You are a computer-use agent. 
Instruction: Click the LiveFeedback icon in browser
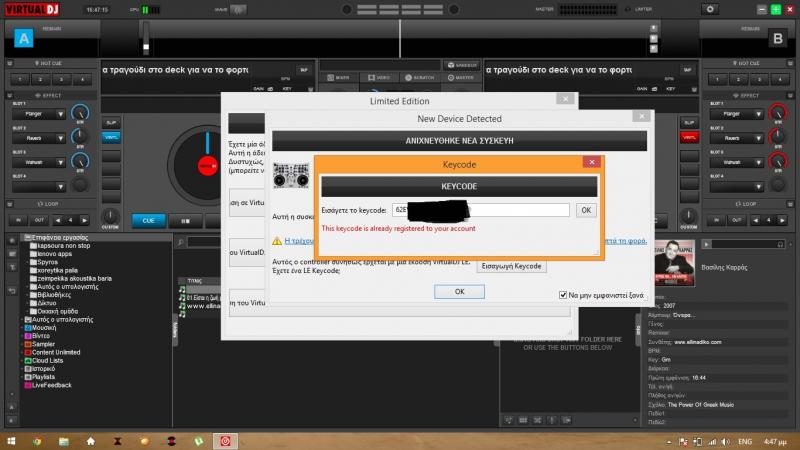click(27, 384)
